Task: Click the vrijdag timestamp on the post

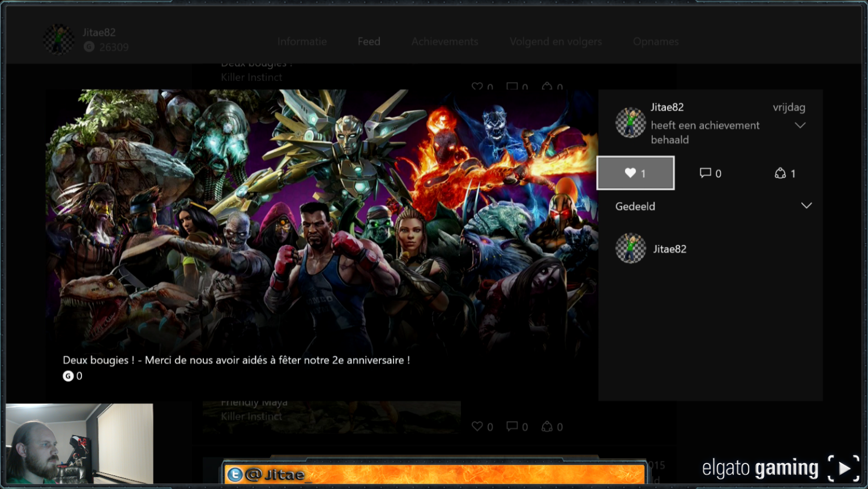Action: (x=789, y=107)
